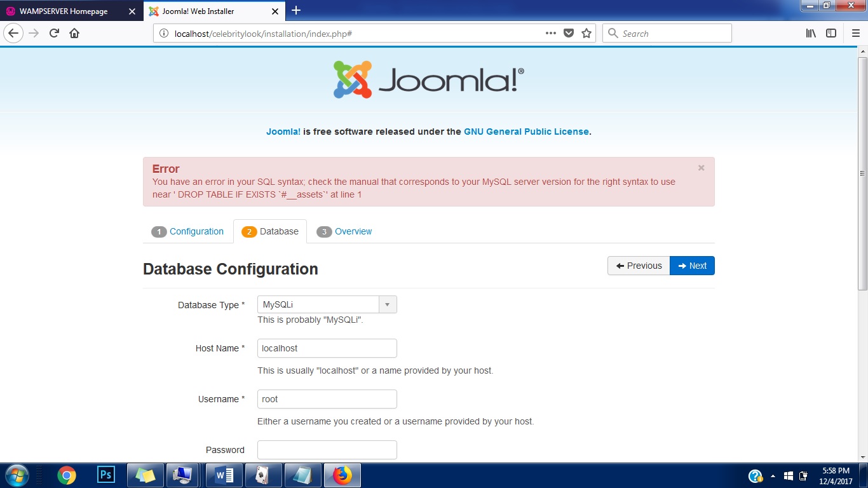Select the Database step tab
The width and height of the screenshot is (868, 488).
coord(270,231)
